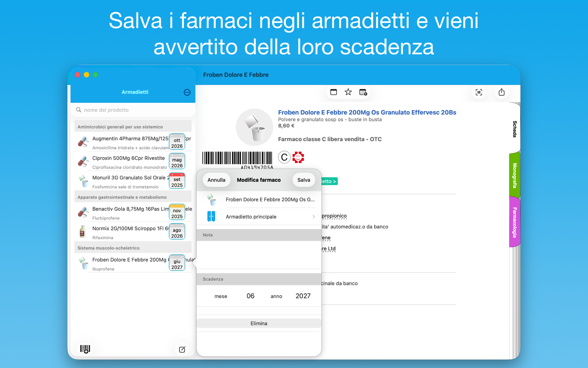Switch to the Farmacologia tab
This screenshot has height=368, width=588.
pos(514,222)
